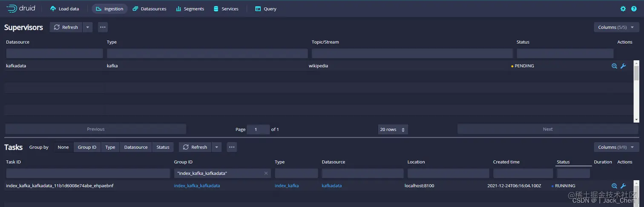Viewport: 644px width, 207px height.
Task: Select the RUNNING status cell
Action: pyautogui.click(x=563, y=186)
